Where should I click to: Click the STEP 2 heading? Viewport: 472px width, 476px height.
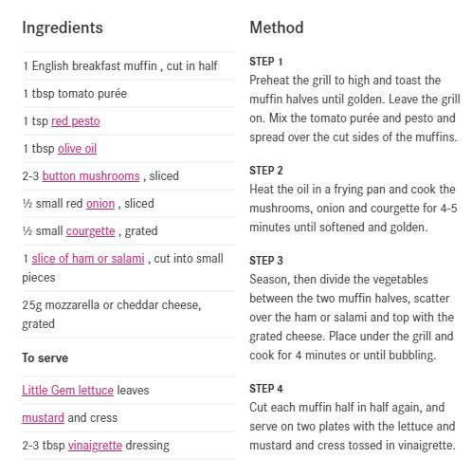click(x=266, y=171)
